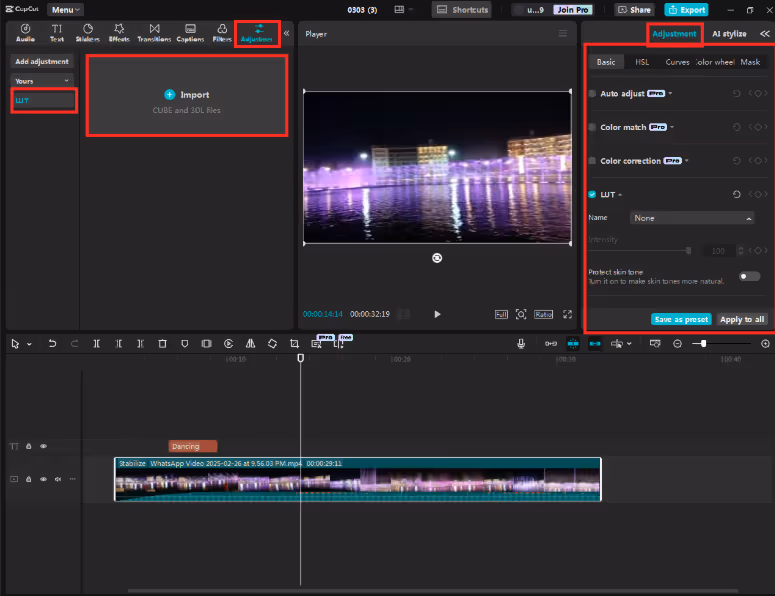Click the focus zoom icon in player

(521, 314)
